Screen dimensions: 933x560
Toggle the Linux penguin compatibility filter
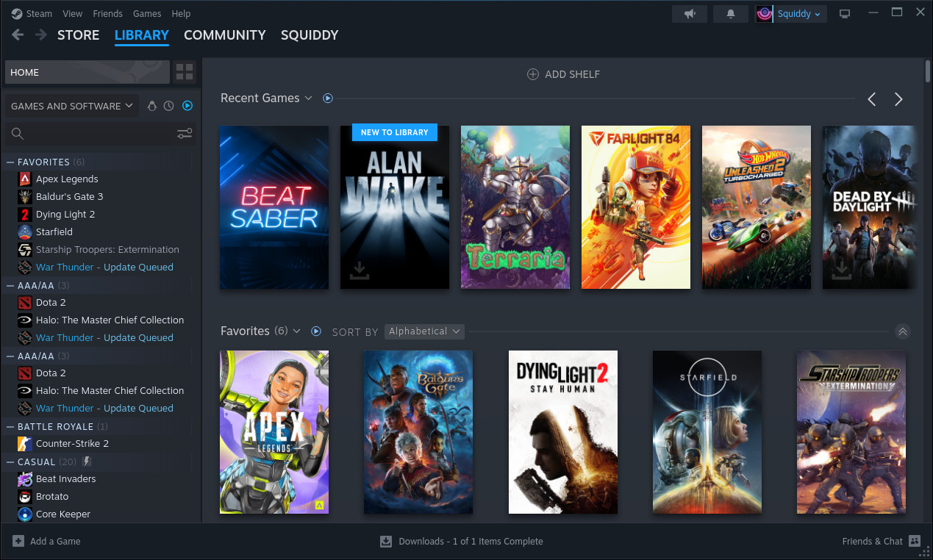(x=152, y=106)
